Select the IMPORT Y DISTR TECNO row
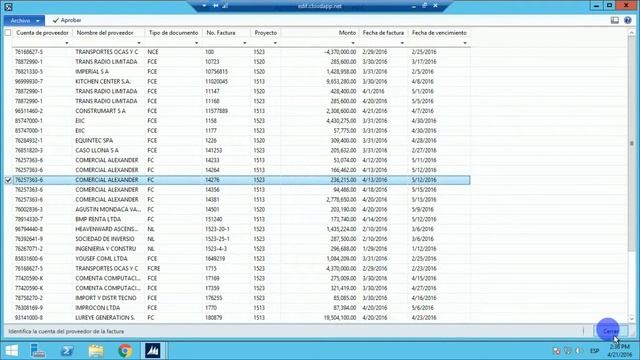The image size is (640, 360). tap(241, 298)
